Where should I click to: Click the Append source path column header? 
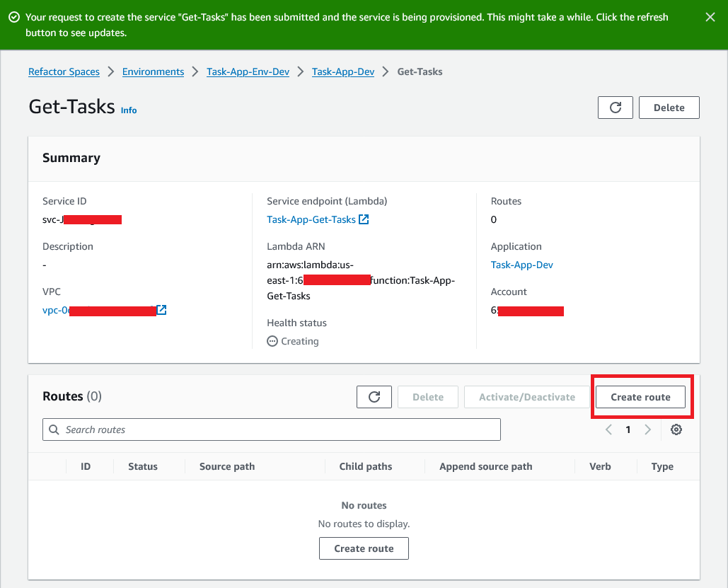(x=485, y=466)
